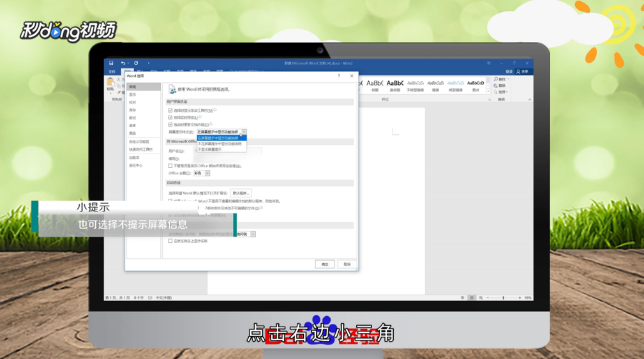Click the zoom percentage in the status bar
Viewport: 644px width, 359px height.
click(528, 298)
